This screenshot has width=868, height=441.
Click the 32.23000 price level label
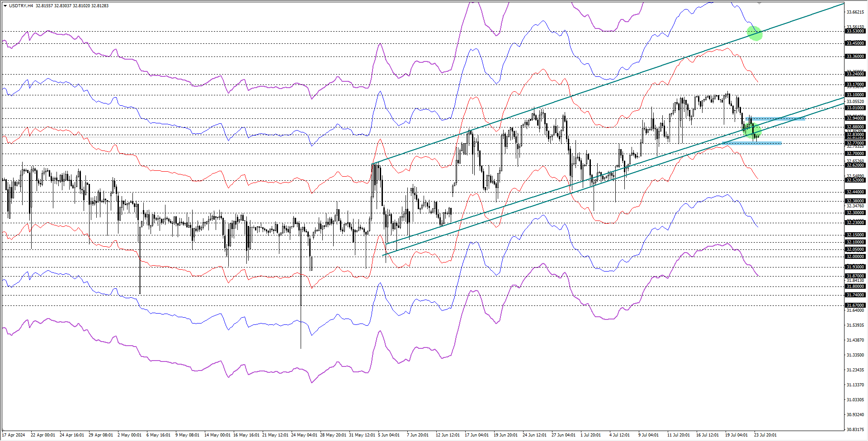pos(855,223)
